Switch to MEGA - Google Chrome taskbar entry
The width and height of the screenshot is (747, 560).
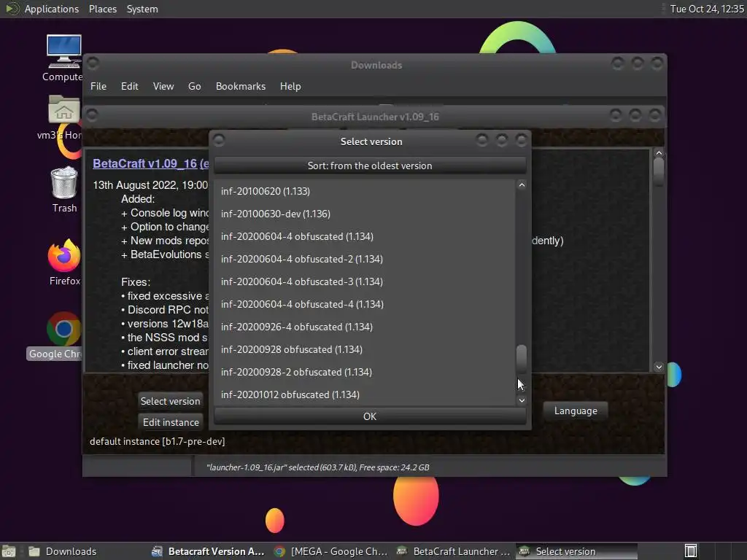(x=332, y=551)
